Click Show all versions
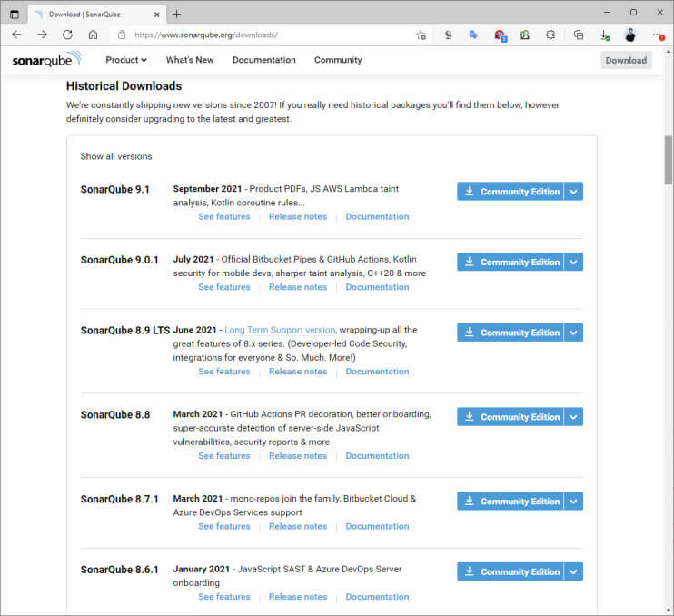Viewport: 674px width, 616px height. click(x=116, y=156)
